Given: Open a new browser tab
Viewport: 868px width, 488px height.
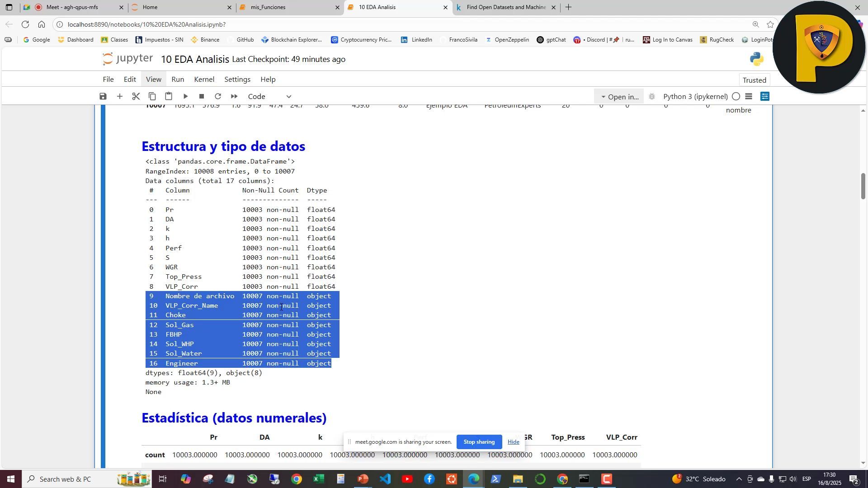Looking at the screenshot, I should 569,7.
